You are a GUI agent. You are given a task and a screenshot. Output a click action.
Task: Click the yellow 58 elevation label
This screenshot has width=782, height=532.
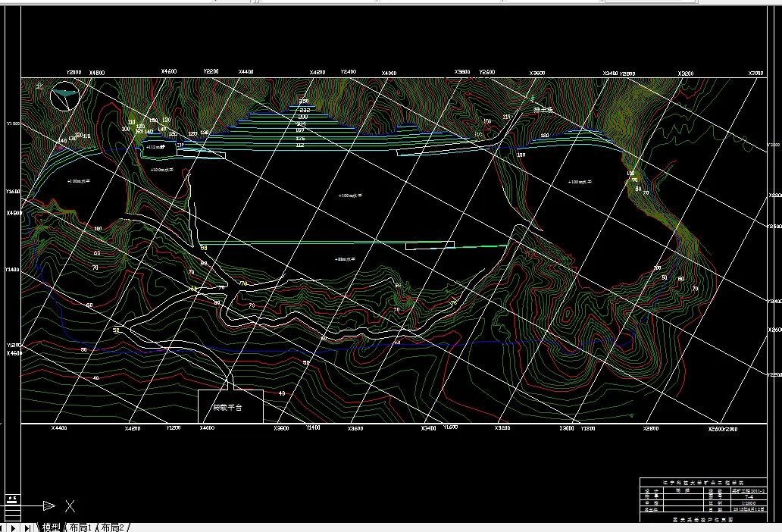pos(117,330)
